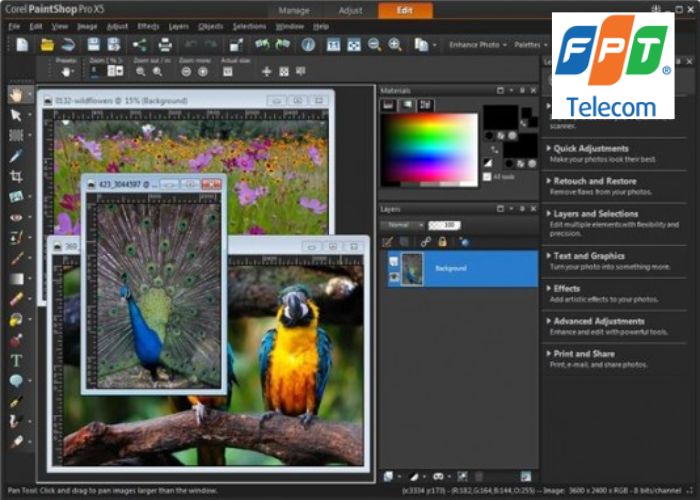Toggle the black-and-white set default colors icon
Image resolution: width=700 pixels, height=500 pixels.
click(488, 163)
